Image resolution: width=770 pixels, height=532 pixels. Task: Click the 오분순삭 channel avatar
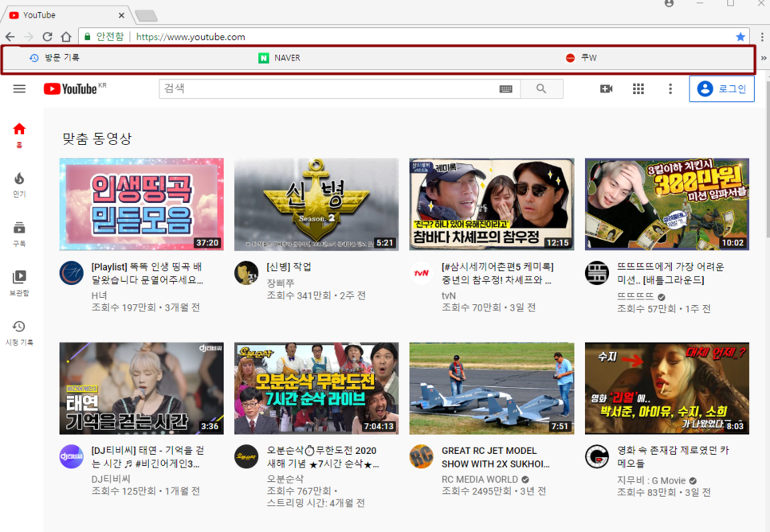[x=246, y=456]
